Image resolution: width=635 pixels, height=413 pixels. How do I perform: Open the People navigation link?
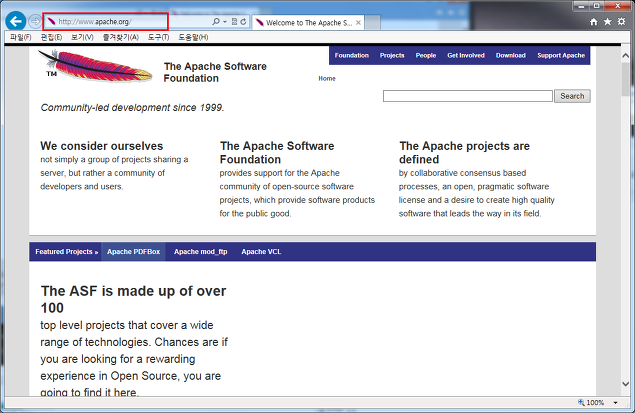click(426, 55)
